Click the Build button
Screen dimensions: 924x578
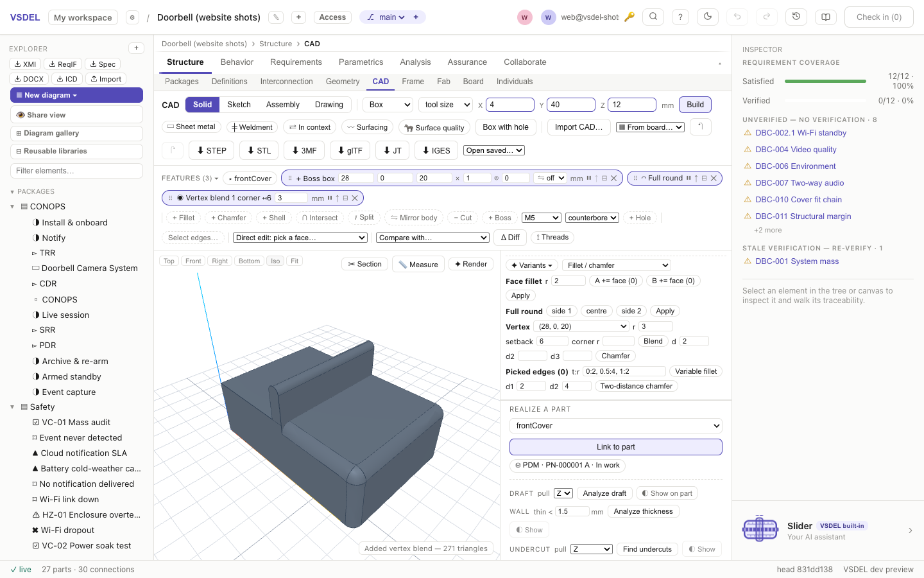[x=695, y=105]
